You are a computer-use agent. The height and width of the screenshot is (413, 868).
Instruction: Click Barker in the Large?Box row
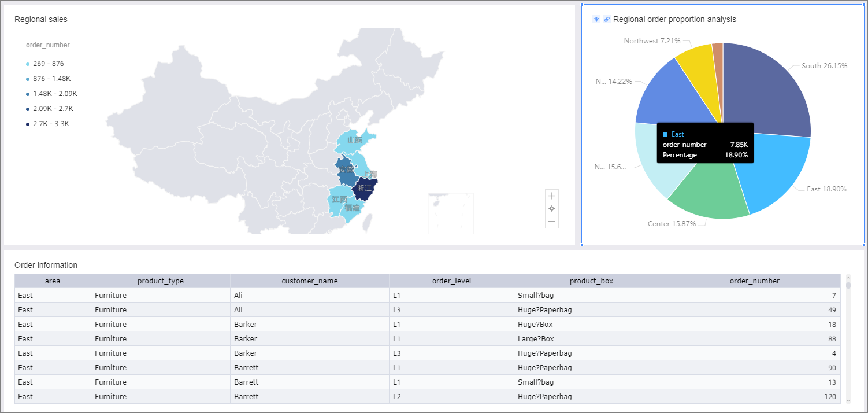[x=310, y=339]
